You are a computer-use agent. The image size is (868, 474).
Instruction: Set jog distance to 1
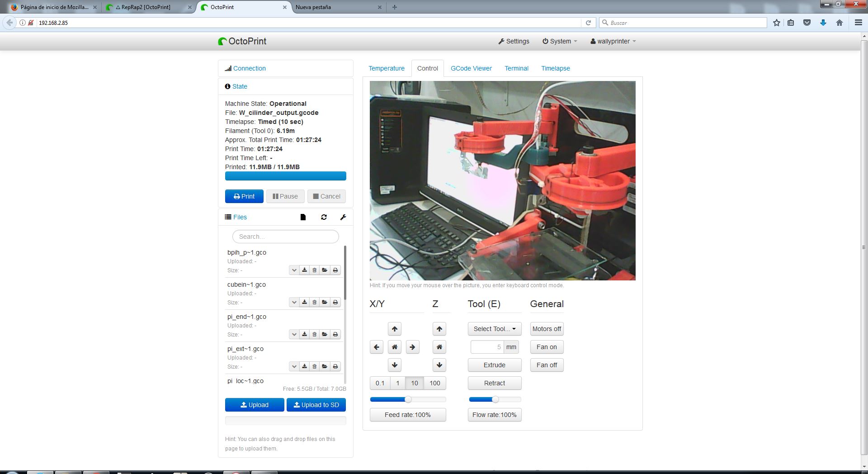point(398,383)
